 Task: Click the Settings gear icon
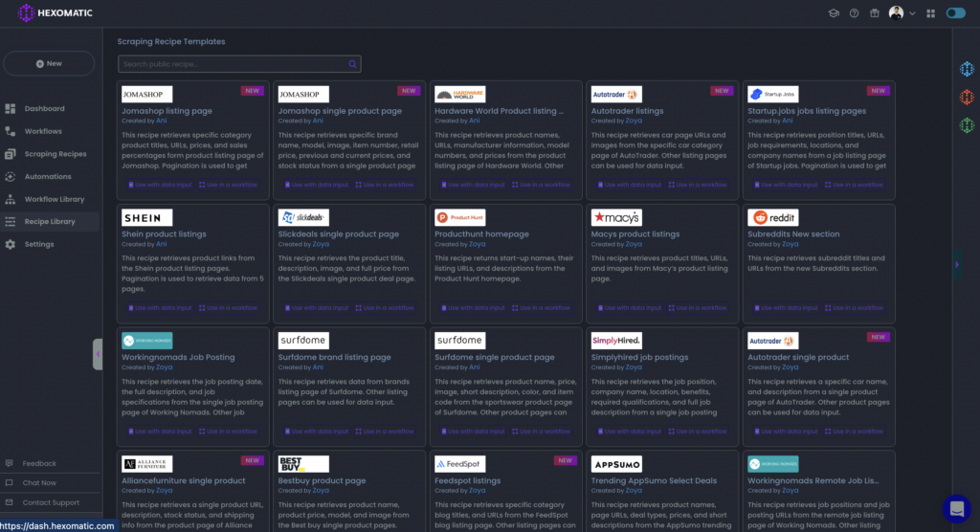(10, 244)
